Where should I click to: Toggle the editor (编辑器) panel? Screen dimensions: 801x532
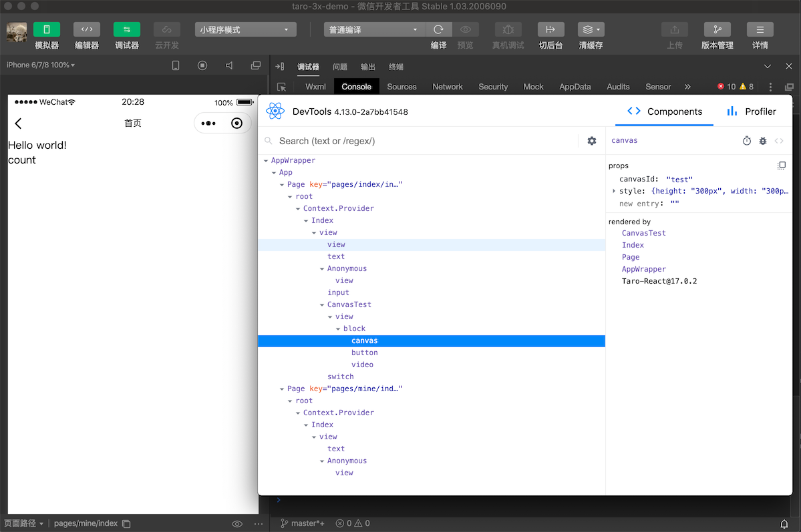click(x=87, y=29)
